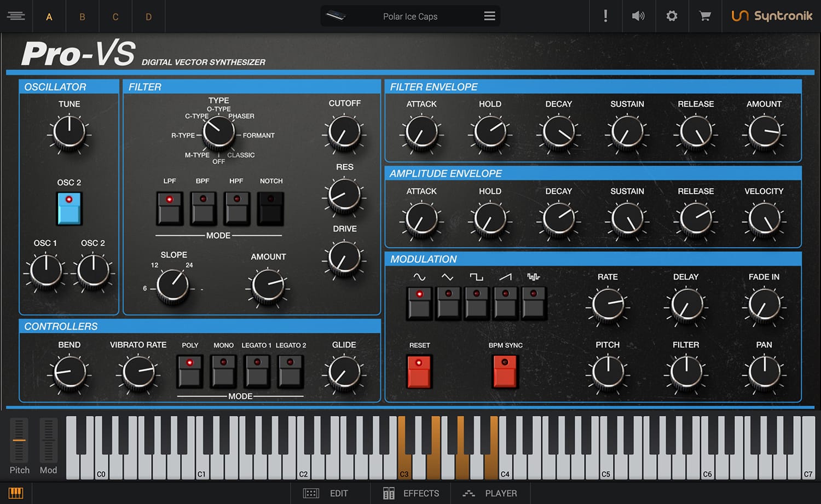The height and width of the screenshot is (504, 821).
Task: Open the Polar Ice Caps preset menu
Action: pos(489,16)
